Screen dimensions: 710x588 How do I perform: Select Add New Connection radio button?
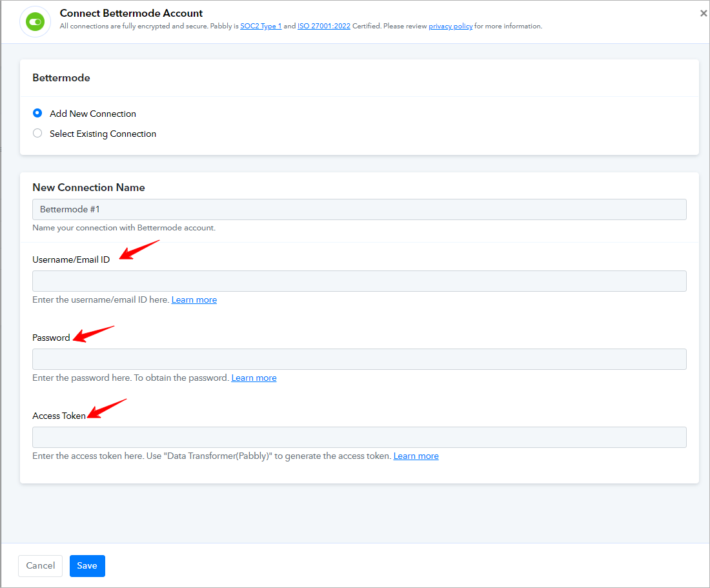[37, 113]
